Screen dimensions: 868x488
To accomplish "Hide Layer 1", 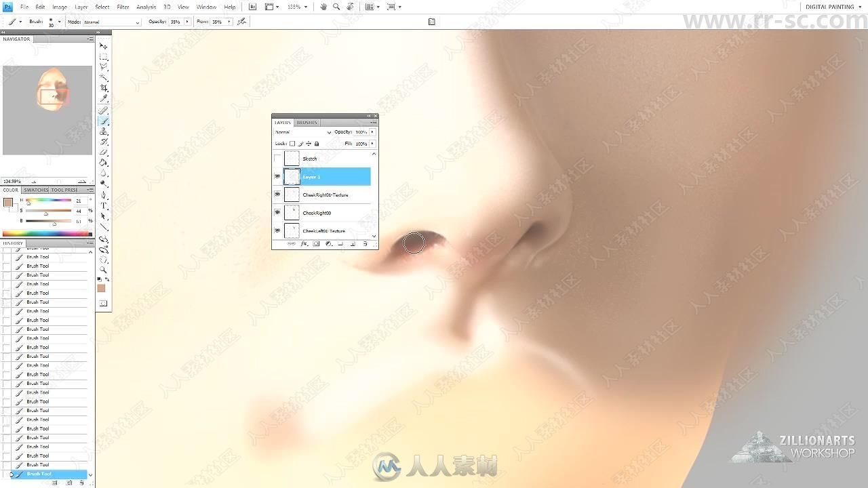I will pos(277,177).
